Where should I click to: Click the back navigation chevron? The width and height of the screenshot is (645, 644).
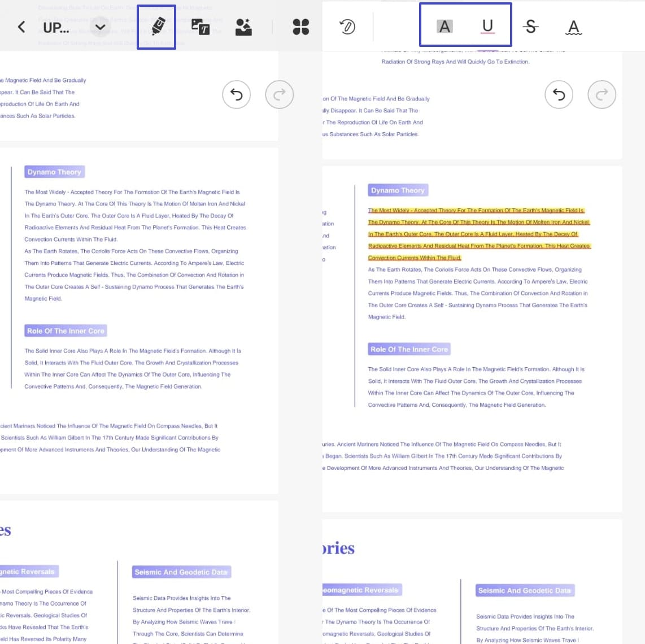[21, 27]
